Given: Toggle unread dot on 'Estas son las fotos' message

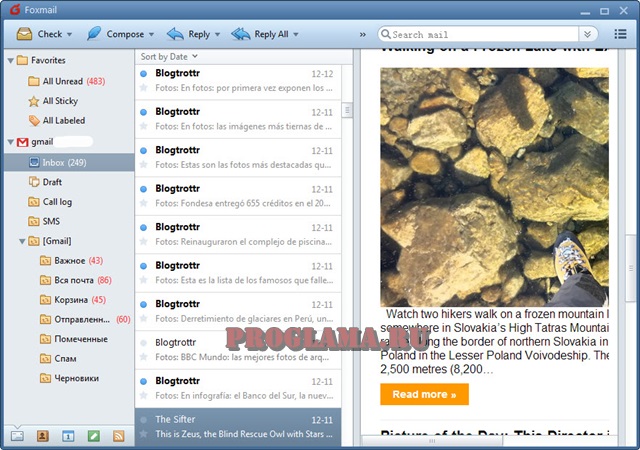Looking at the screenshot, I should point(143,151).
